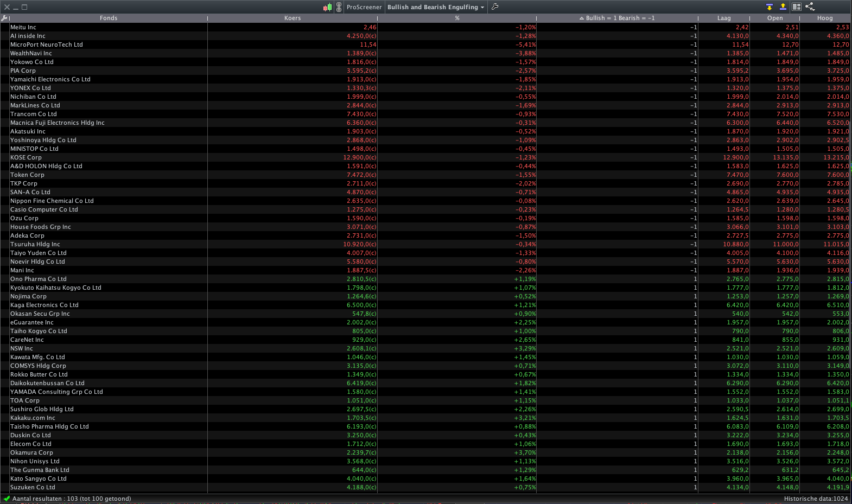852x504 pixels.
Task: Select Suzuken Co Ltd row
Action: coord(425,487)
